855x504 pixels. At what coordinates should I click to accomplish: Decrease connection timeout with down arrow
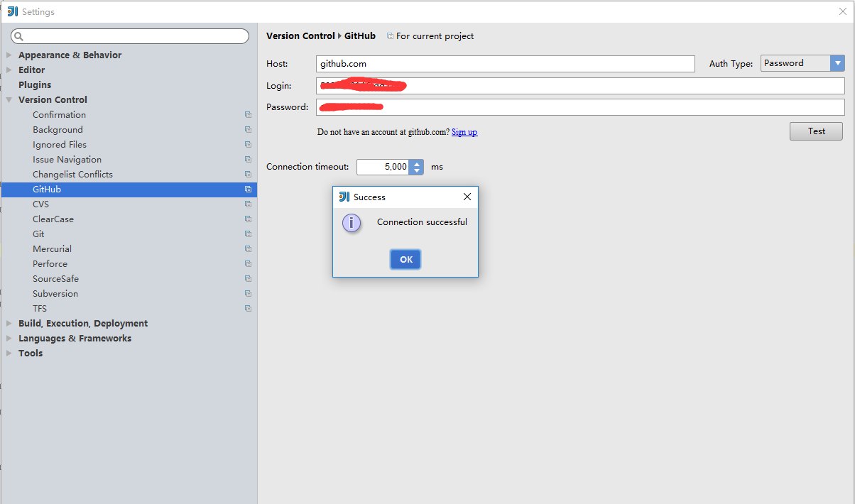point(417,171)
